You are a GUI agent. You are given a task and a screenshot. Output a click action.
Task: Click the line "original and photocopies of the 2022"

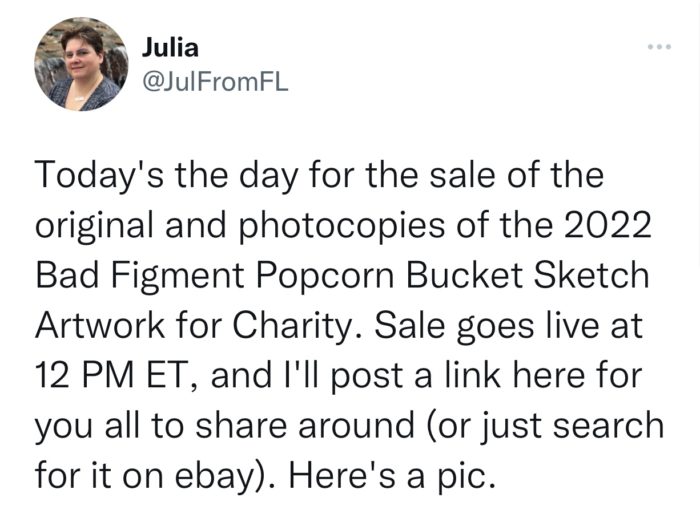pyautogui.click(x=343, y=226)
